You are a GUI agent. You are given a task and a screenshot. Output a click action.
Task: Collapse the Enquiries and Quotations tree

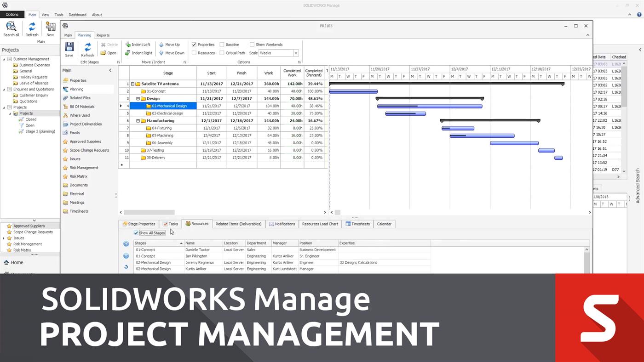coord(3,89)
